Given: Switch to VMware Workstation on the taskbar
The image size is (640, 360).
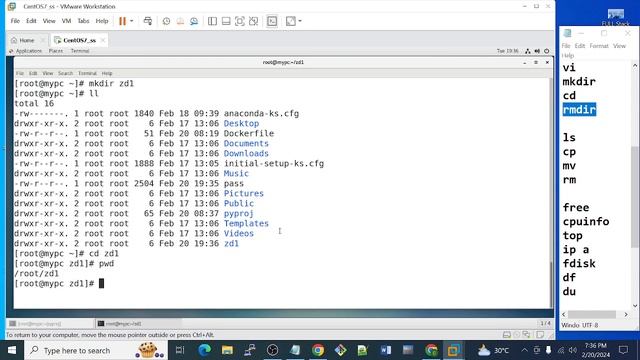Looking at the screenshot, I should [x=453, y=350].
